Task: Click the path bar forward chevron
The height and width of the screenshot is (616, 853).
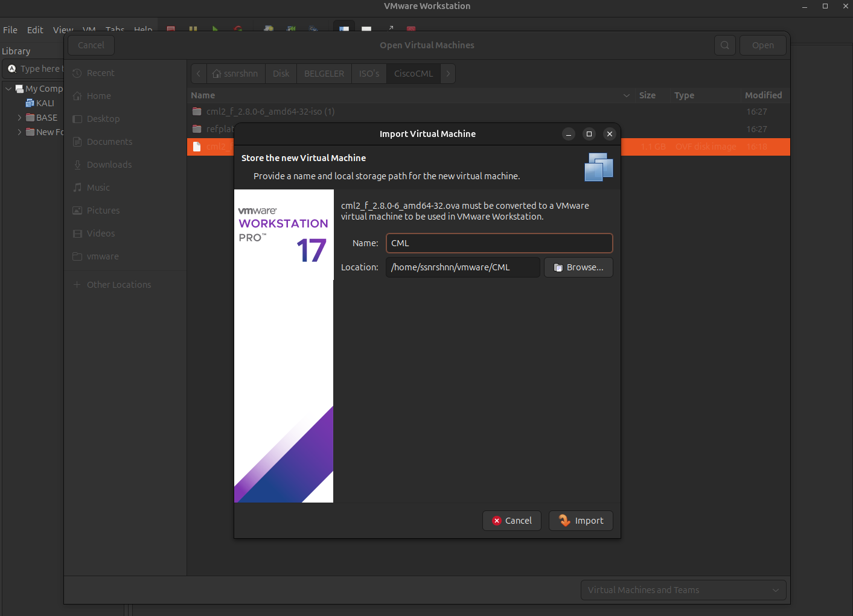Action: click(x=448, y=74)
